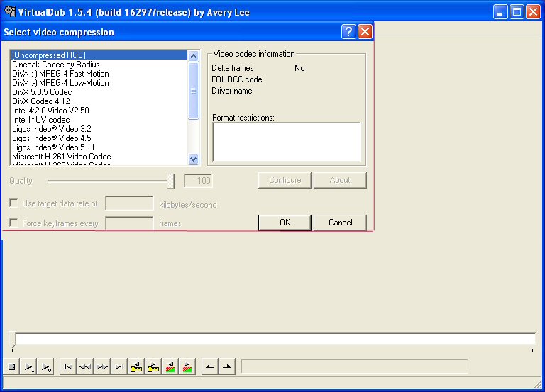Select (Uncompressed RGB) in the list

pos(99,55)
